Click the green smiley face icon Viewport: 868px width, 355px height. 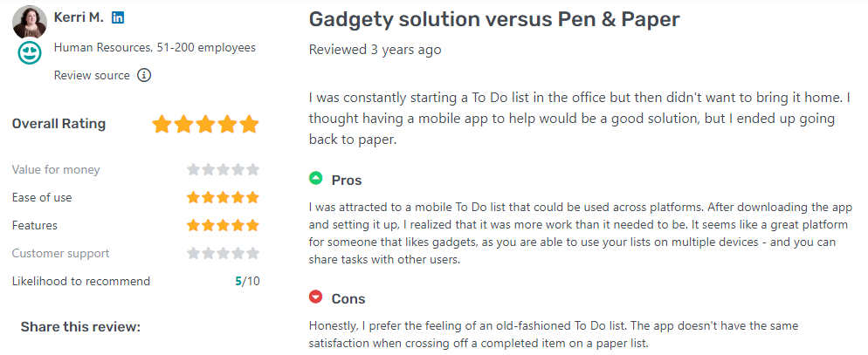tap(30, 52)
